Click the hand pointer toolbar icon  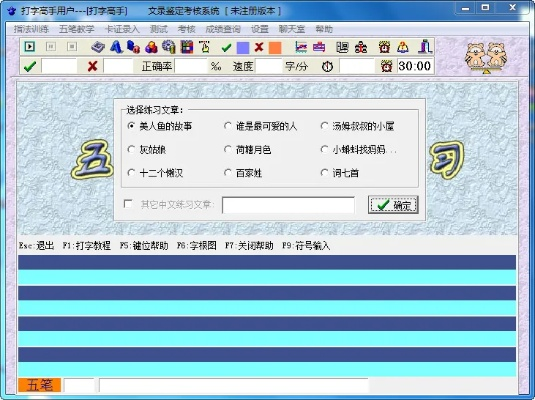[x=205, y=47]
